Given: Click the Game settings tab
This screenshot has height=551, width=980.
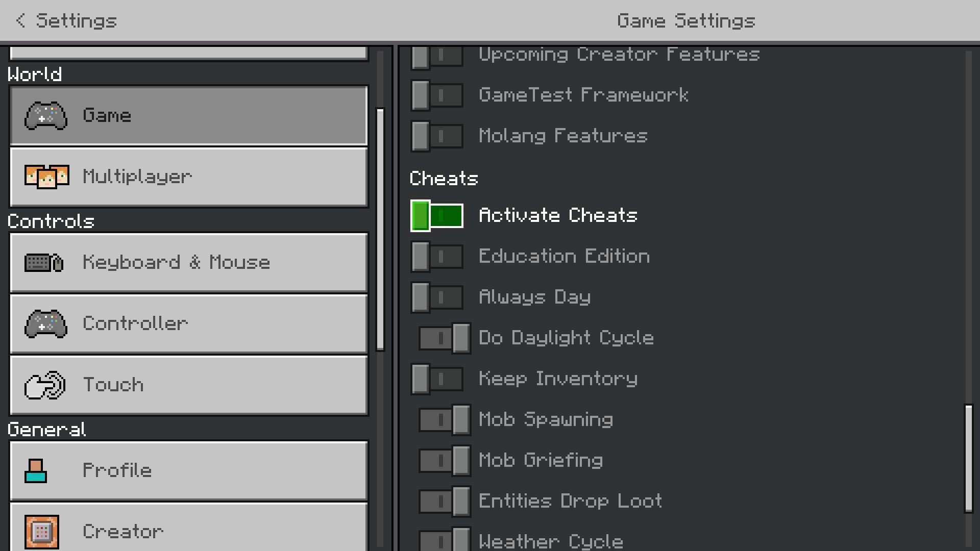Looking at the screenshot, I should (188, 115).
